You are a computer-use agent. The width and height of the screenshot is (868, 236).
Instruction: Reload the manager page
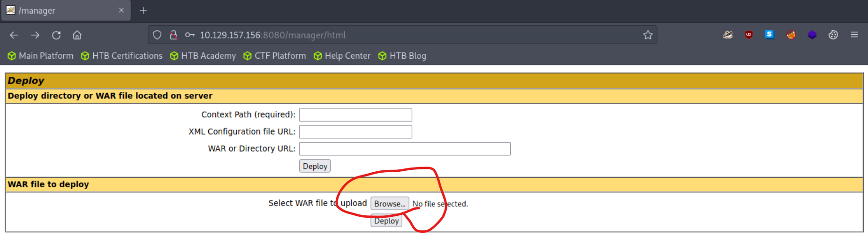[x=56, y=35]
